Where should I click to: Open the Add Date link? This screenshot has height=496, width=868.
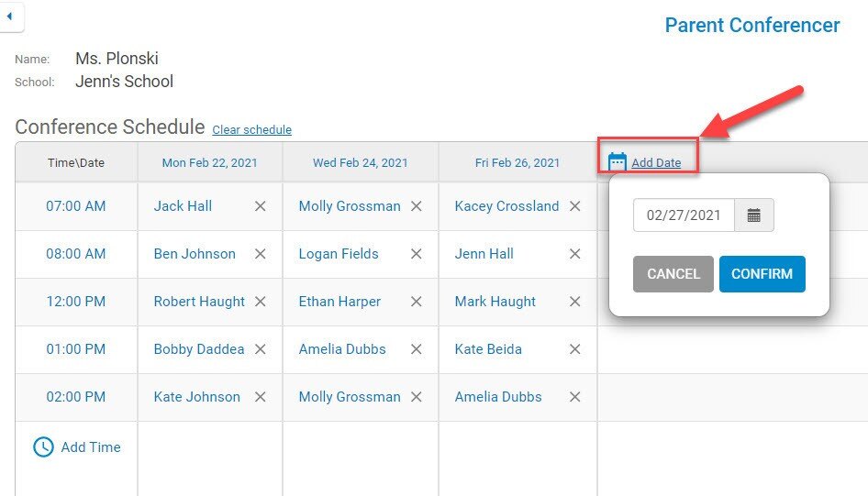(656, 162)
